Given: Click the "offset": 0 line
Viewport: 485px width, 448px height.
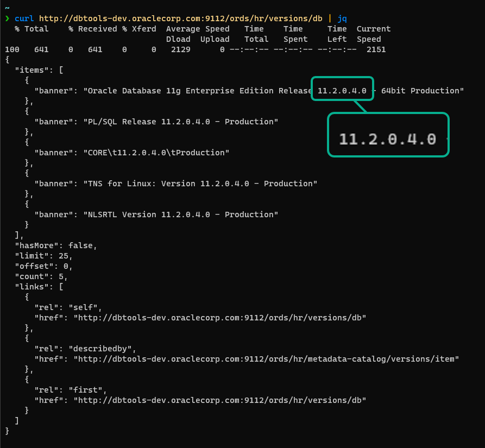Looking at the screenshot, I should click(x=43, y=266).
